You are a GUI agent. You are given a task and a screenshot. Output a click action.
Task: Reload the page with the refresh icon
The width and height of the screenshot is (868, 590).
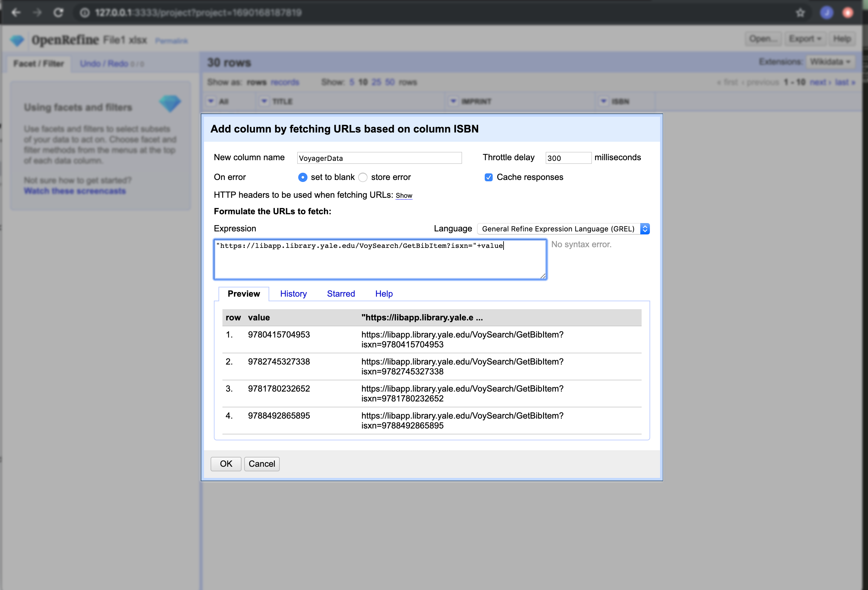[x=58, y=13]
